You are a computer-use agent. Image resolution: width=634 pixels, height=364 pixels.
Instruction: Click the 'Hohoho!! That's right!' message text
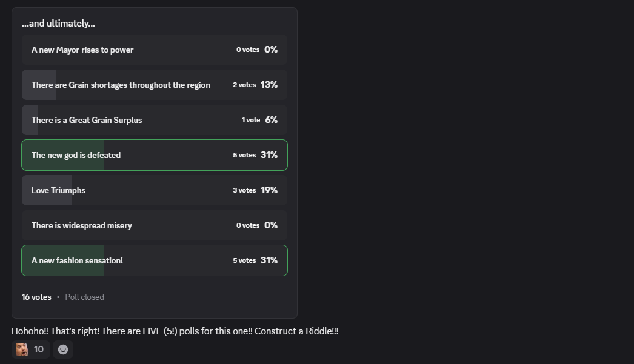[x=175, y=331]
